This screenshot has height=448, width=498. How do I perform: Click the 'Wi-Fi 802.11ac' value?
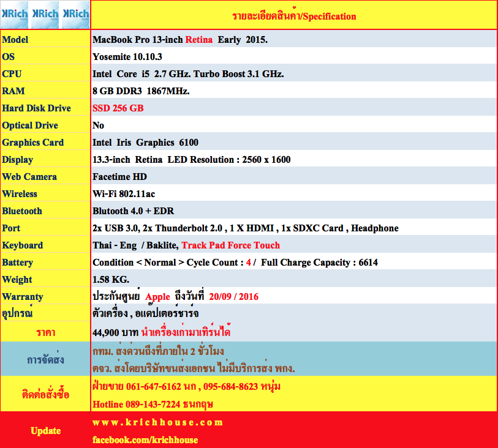(x=124, y=194)
